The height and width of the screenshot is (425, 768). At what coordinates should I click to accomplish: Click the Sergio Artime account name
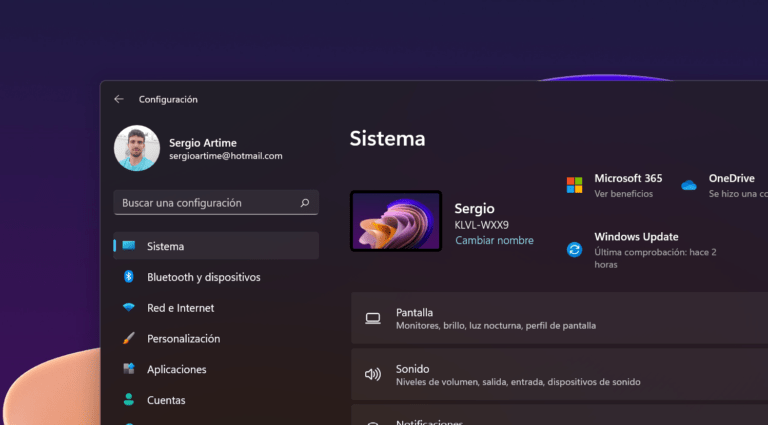[203, 143]
